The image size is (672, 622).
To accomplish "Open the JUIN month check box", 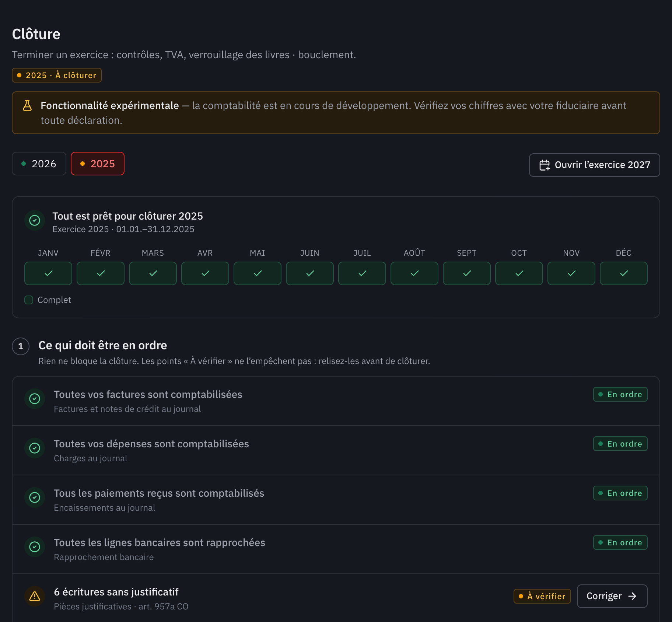I will [310, 273].
